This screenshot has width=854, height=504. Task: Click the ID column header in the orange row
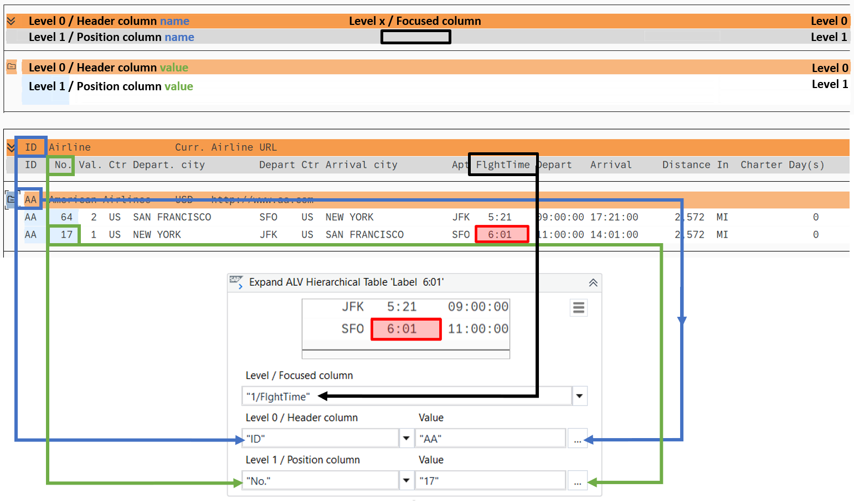(31, 147)
